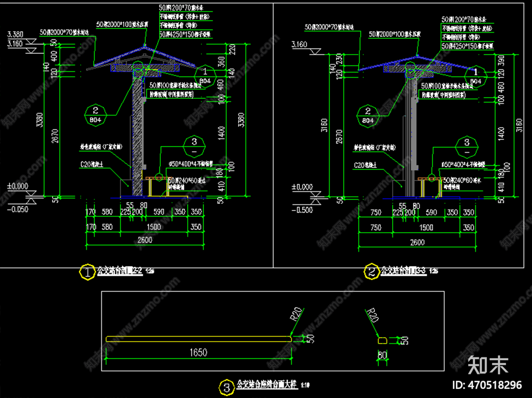The height and width of the screenshot is (398, 532).
Task: Select the 50厚240*60 seat note in section 2-2
Action: tap(187, 181)
